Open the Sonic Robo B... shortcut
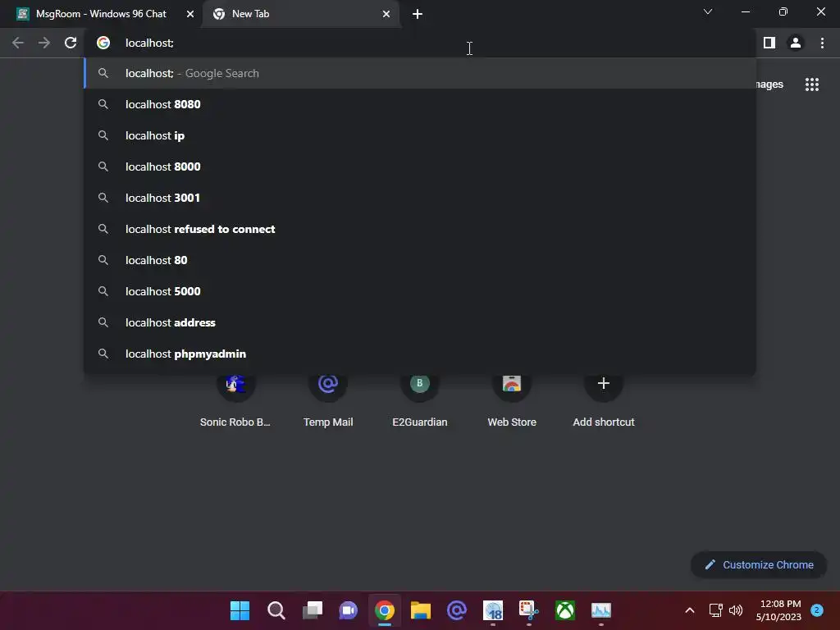Viewport: 840px width, 630px height. point(235,399)
